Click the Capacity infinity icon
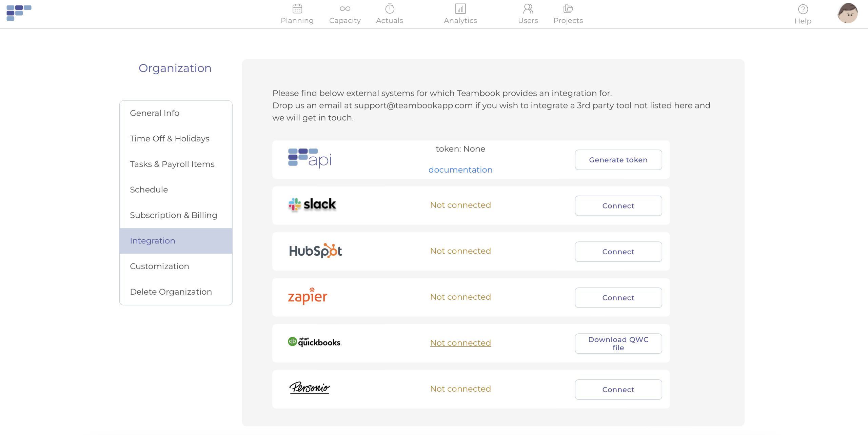The width and height of the screenshot is (868, 435). [345, 9]
